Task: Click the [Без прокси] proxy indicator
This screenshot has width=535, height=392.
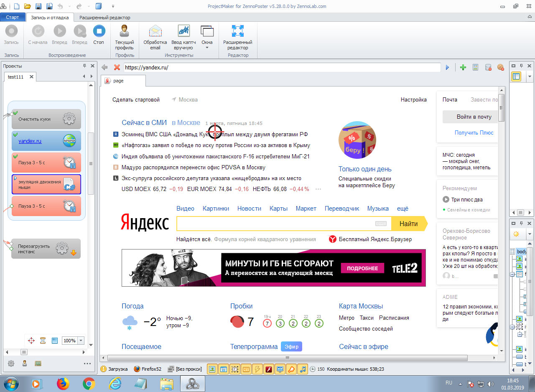Action: click(185, 369)
